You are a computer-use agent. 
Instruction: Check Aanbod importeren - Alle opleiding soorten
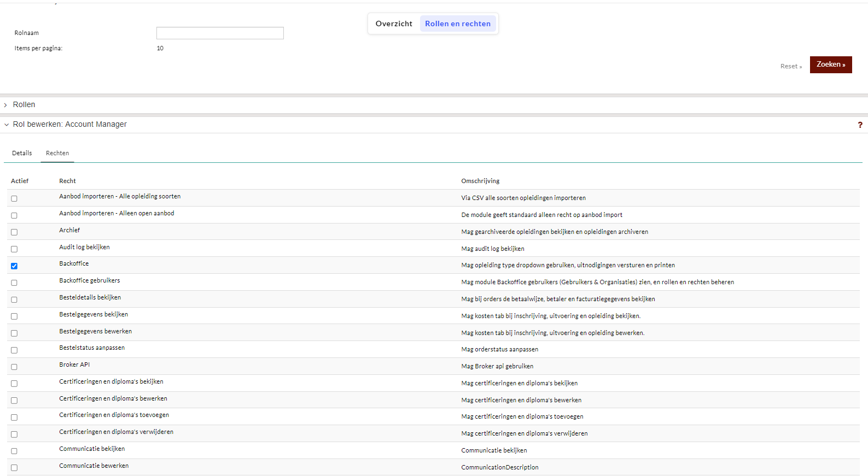click(14, 199)
